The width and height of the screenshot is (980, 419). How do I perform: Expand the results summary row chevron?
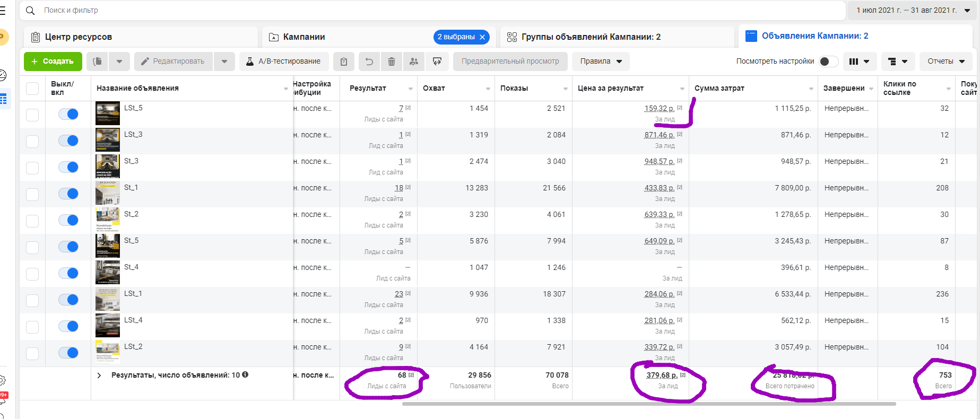(99, 375)
